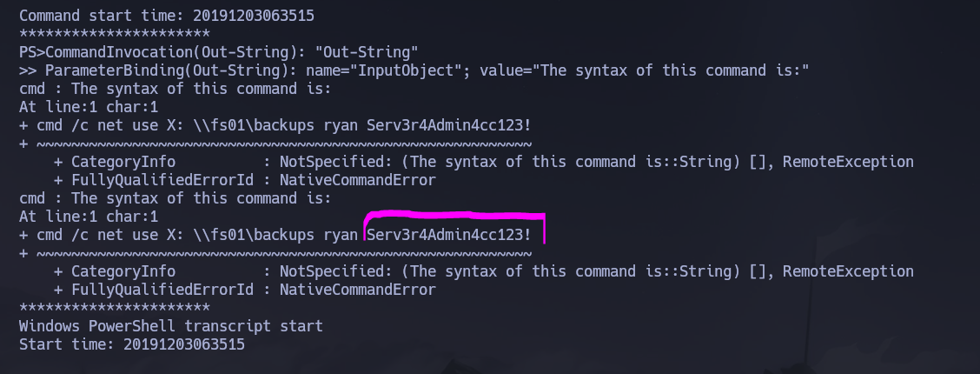Click the second "CategoryInfo" label
Viewport: 980px width, 374px height.
(122, 271)
